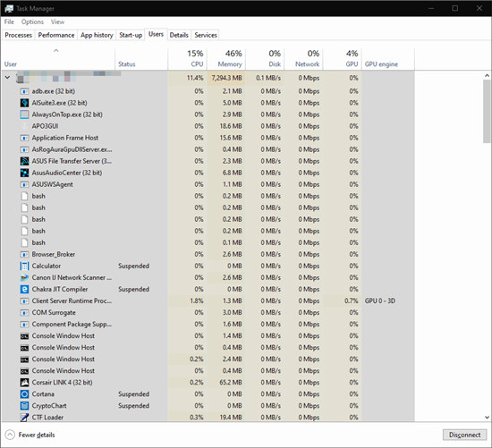Sort processes by Memory column
The image size is (492, 448).
[230, 64]
